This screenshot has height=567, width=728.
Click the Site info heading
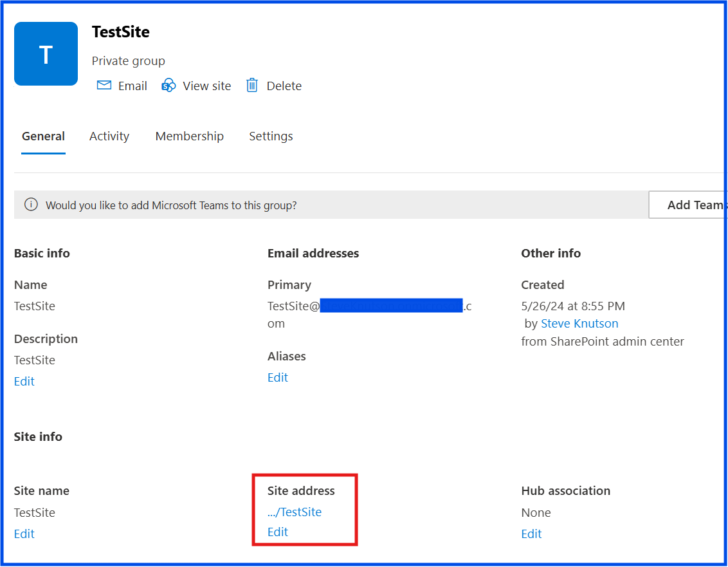click(38, 437)
